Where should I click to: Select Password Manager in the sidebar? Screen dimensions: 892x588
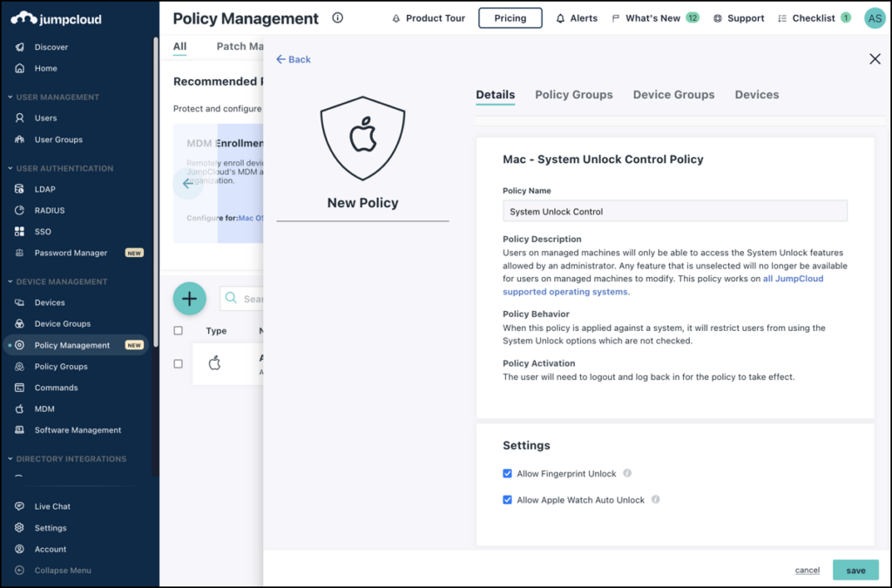70,253
